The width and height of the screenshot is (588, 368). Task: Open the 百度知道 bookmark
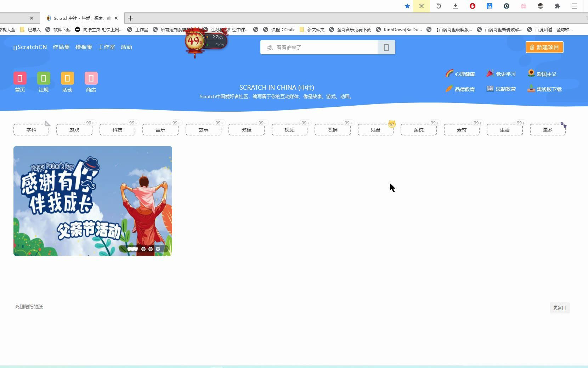[550, 29]
